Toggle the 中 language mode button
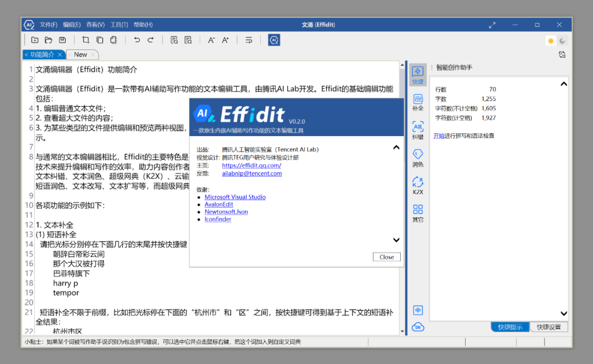The image size is (593, 364). pyautogui.click(x=418, y=310)
